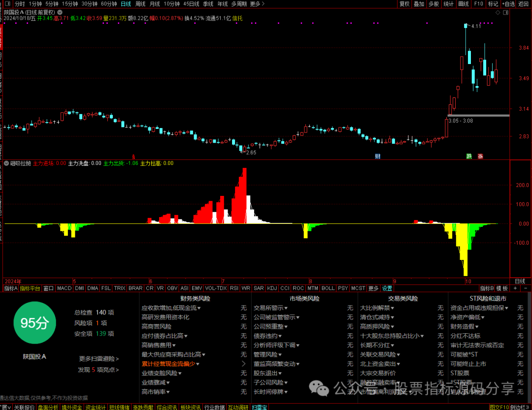
Task: Expand the 分析师评级下调 risk item
Action: (276, 345)
